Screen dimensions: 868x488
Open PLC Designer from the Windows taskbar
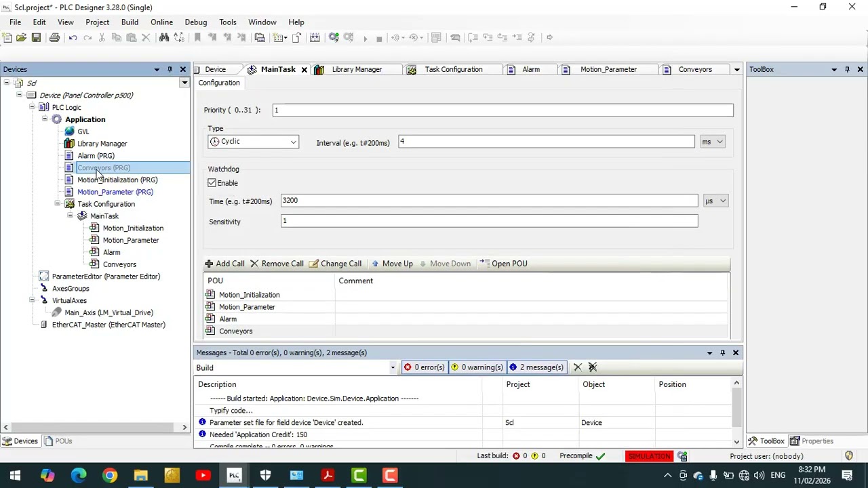234,475
